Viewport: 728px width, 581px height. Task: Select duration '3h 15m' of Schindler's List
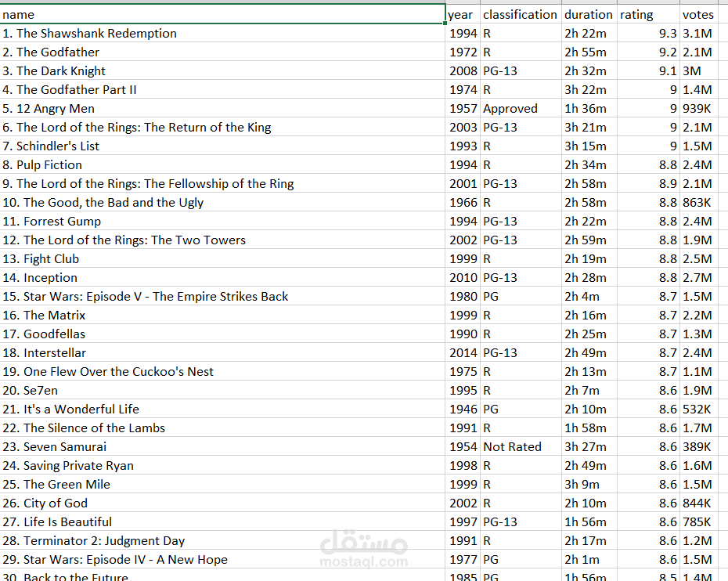pyautogui.click(x=589, y=146)
